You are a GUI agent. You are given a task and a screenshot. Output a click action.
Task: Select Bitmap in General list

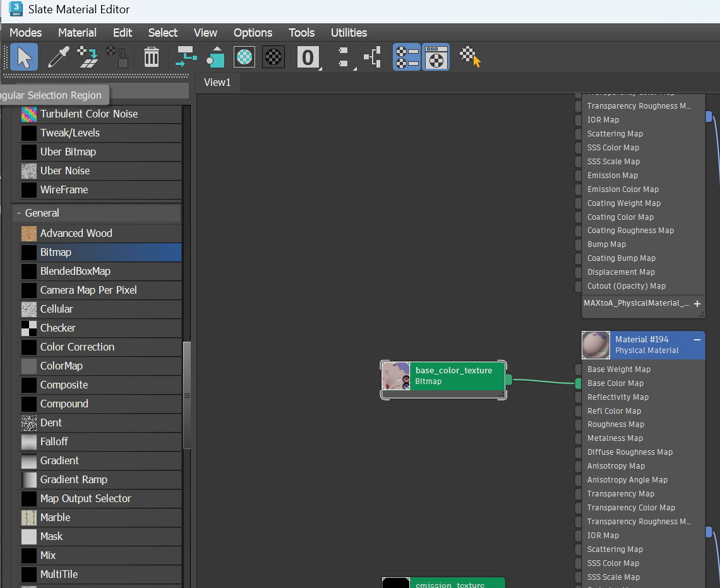(x=100, y=252)
